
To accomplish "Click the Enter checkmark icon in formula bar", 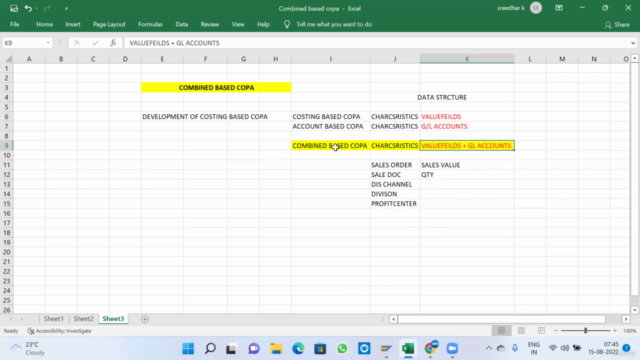I will coord(95,43).
